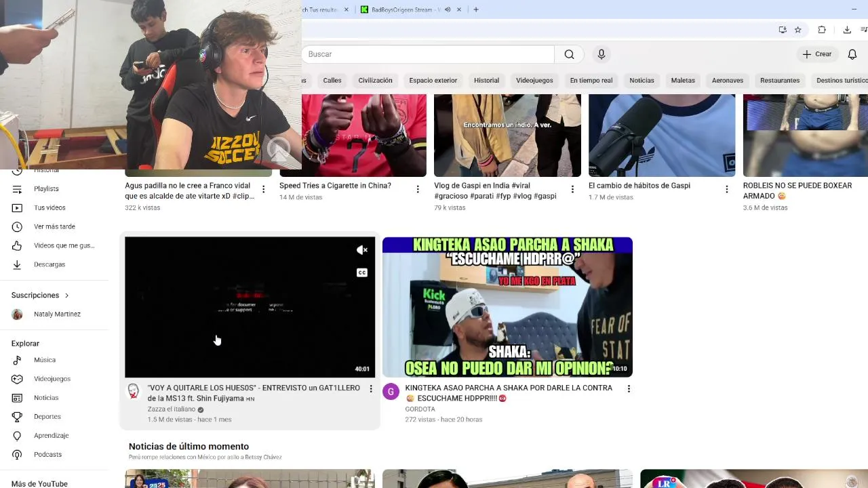Open the browser downloads icon
The image size is (868, 488).
coord(847,30)
